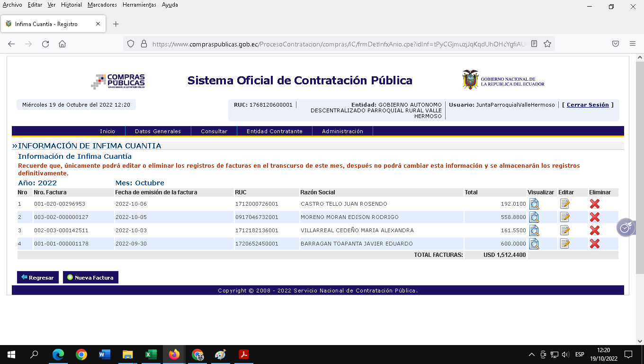644x364 pixels.
Task: Toggle reader view in address bar
Action: tap(534, 44)
